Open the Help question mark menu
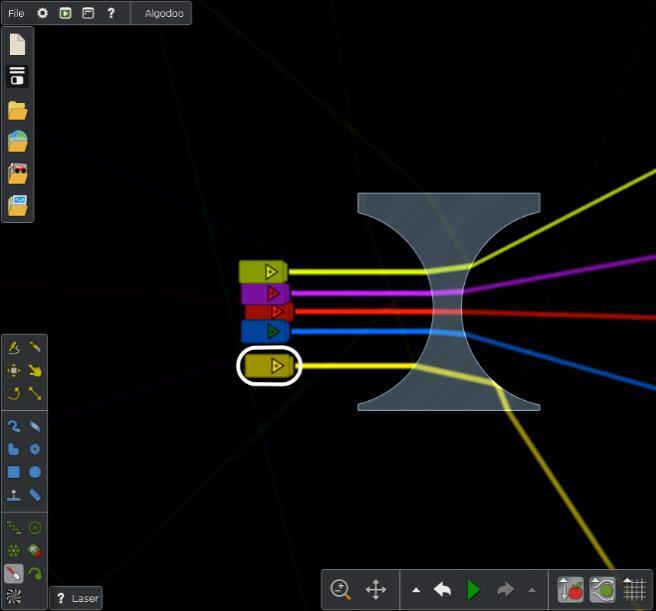The height and width of the screenshot is (611, 656). [x=111, y=13]
